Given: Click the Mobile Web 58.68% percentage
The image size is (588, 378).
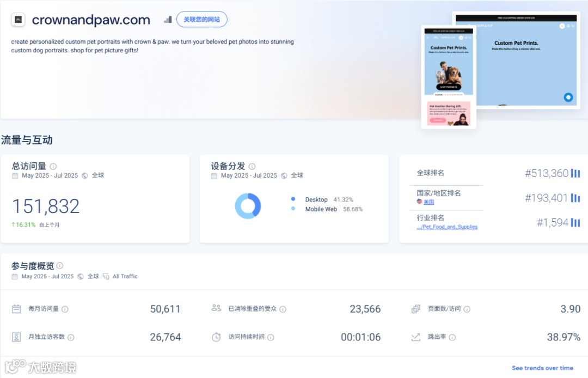Looking at the screenshot, I should click(x=353, y=209).
